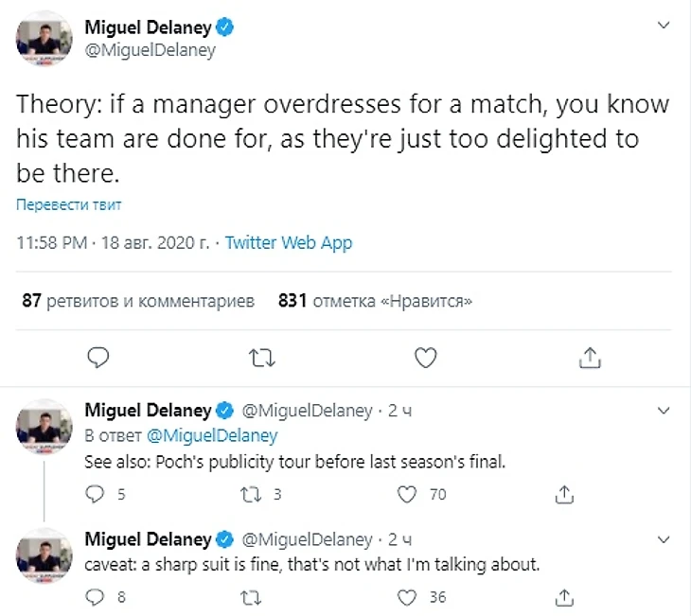
Task: Like the sharp suit caveat tweet
Action: [x=407, y=597]
